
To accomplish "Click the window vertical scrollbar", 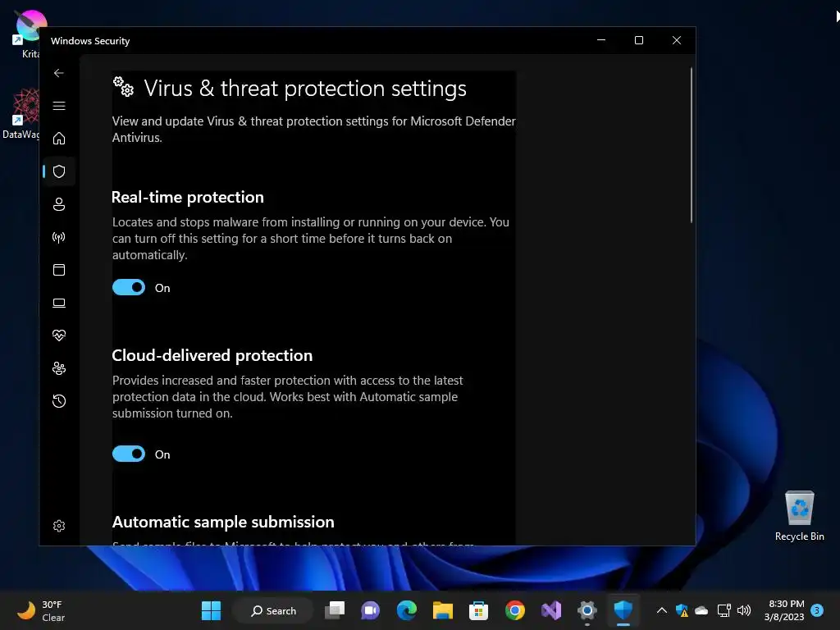I will pyautogui.click(x=691, y=144).
